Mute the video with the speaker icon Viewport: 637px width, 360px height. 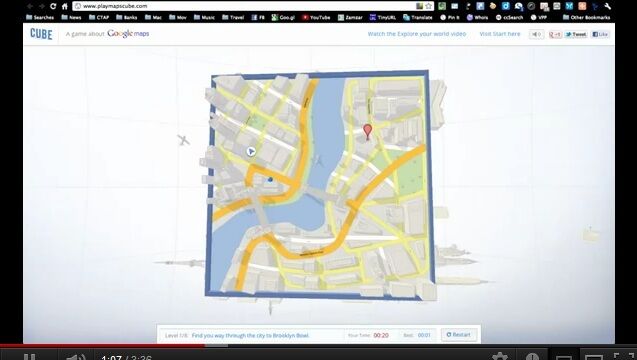76,357
